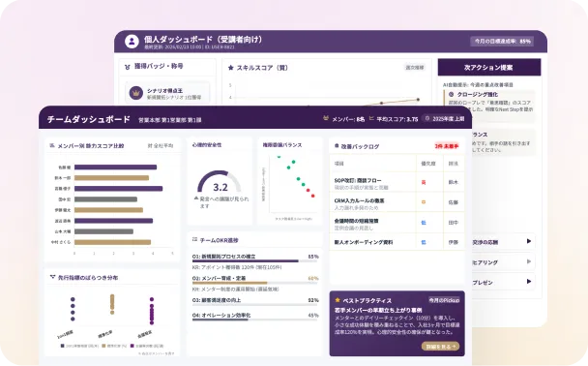Click the 詳細を見る button in ベストプラクティス card

tap(440, 347)
